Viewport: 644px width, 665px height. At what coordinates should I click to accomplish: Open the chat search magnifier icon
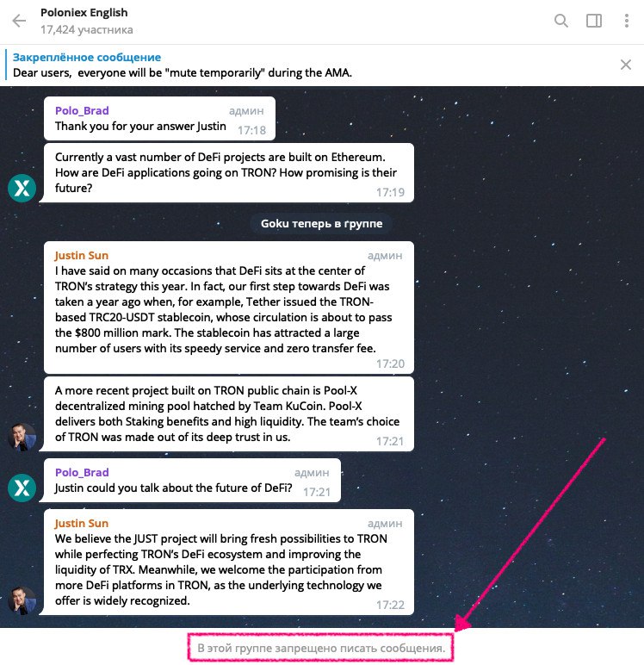coord(560,21)
